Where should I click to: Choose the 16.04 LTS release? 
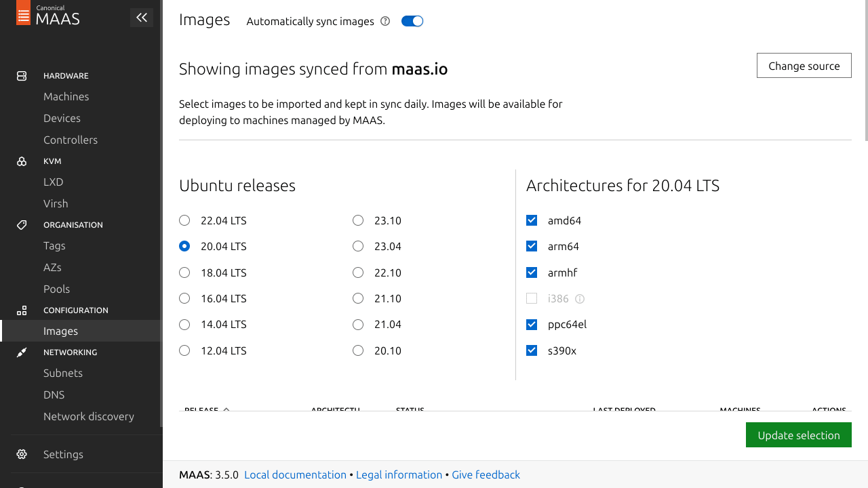click(184, 298)
